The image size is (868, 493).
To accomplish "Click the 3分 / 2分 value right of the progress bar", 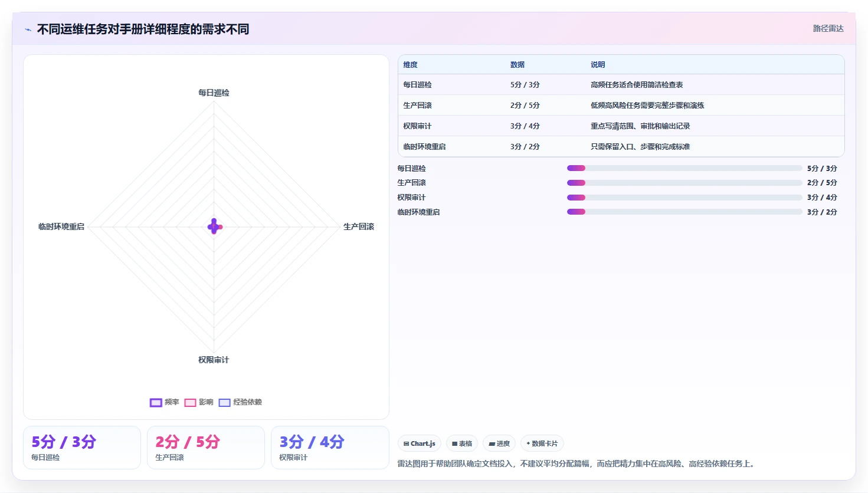I will [x=822, y=212].
